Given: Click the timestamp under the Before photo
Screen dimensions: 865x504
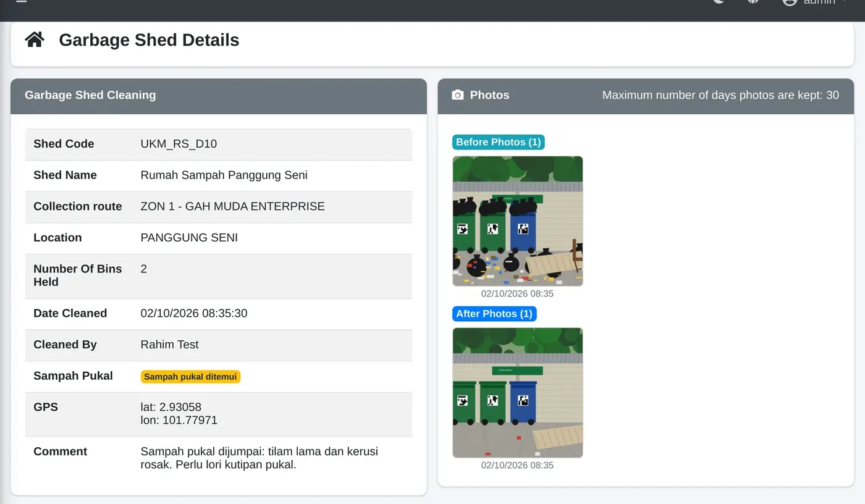Looking at the screenshot, I should 518,294.
